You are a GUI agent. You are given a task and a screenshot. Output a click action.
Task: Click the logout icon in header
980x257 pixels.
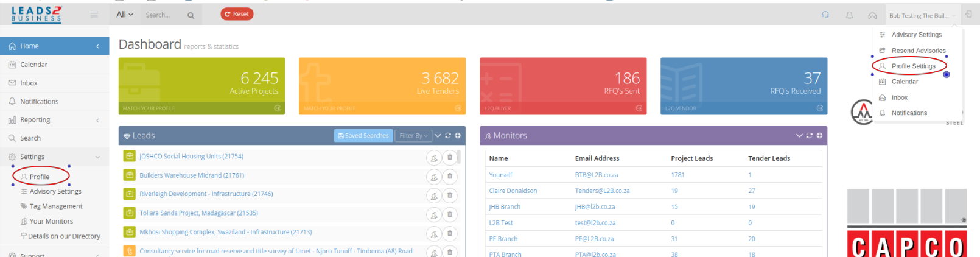968,15
